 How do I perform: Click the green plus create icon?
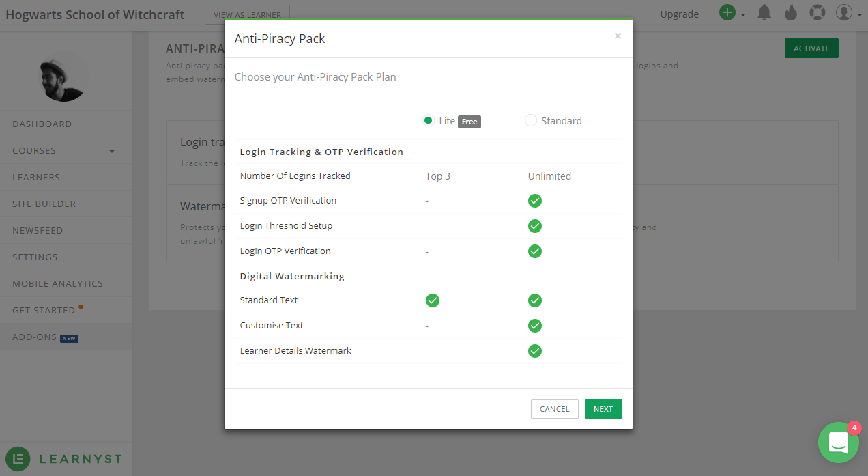727,13
